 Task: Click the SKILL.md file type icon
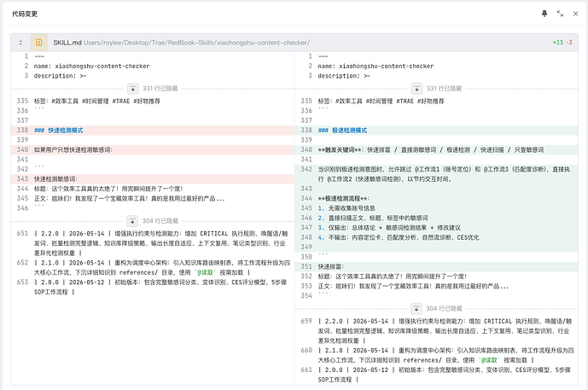click(x=39, y=43)
